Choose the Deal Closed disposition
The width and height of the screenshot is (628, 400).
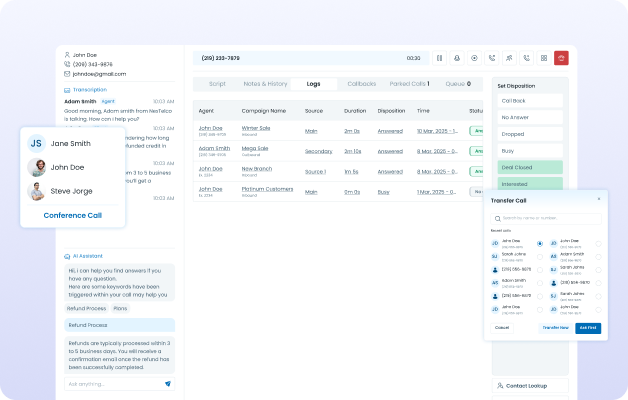coord(530,167)
